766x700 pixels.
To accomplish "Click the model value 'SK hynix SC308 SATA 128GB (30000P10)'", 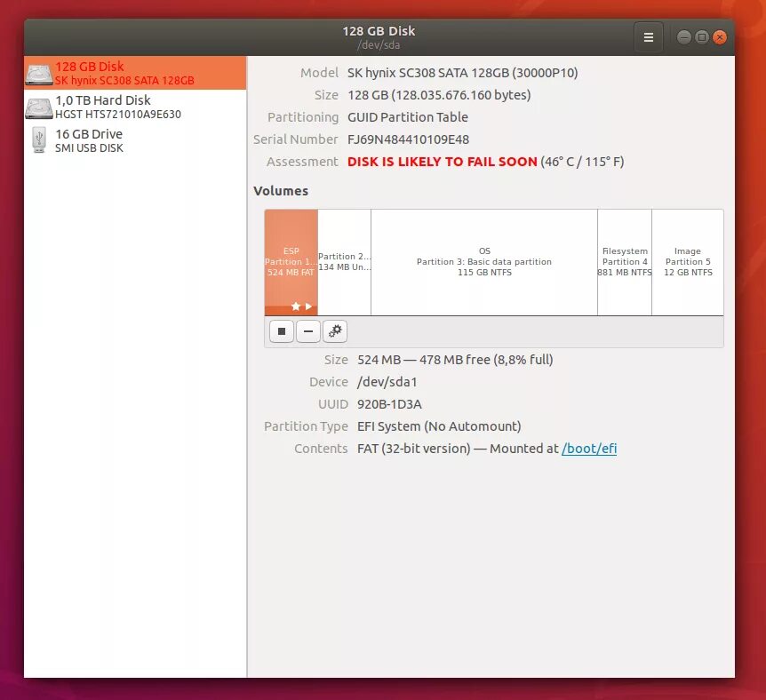I will (x=463, y=73).
